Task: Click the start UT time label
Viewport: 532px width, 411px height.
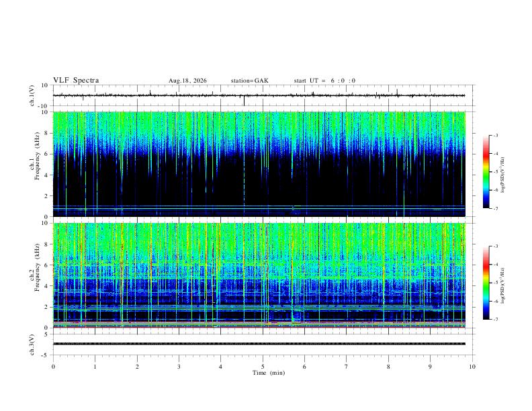Action: coord(324,81)
